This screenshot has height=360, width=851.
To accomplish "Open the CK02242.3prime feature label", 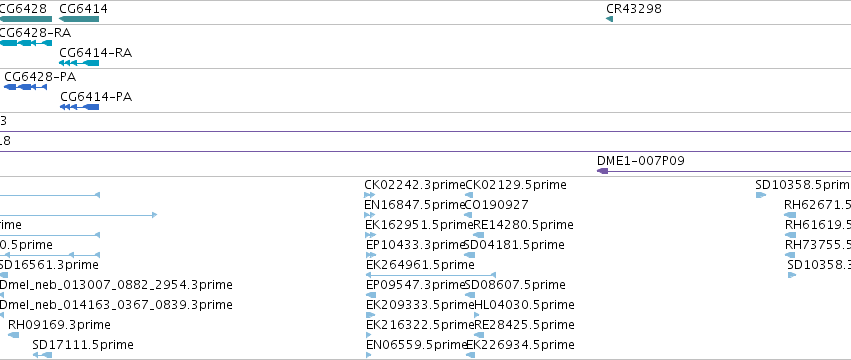I will point(415,185).
